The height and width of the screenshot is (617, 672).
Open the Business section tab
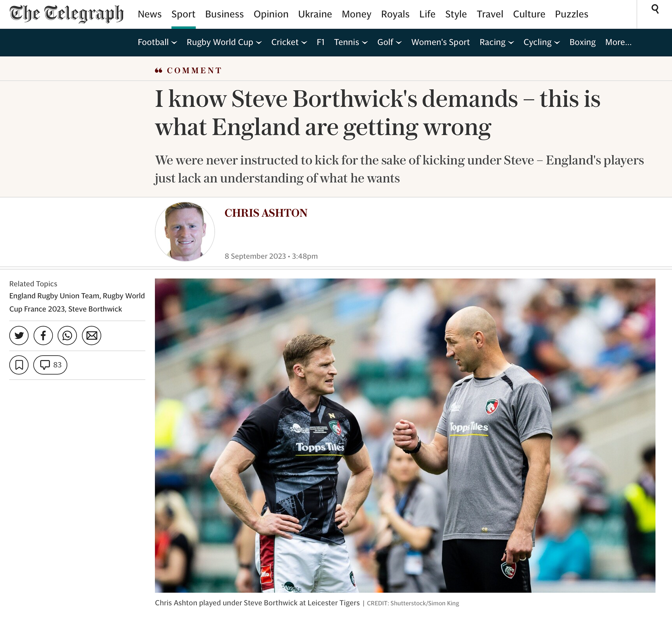coord(224,14)
